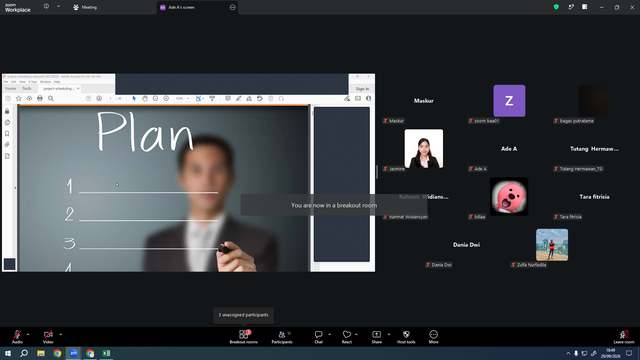
Task: Click the Maskur participant tile name
Action: click(x=424, y=101)
